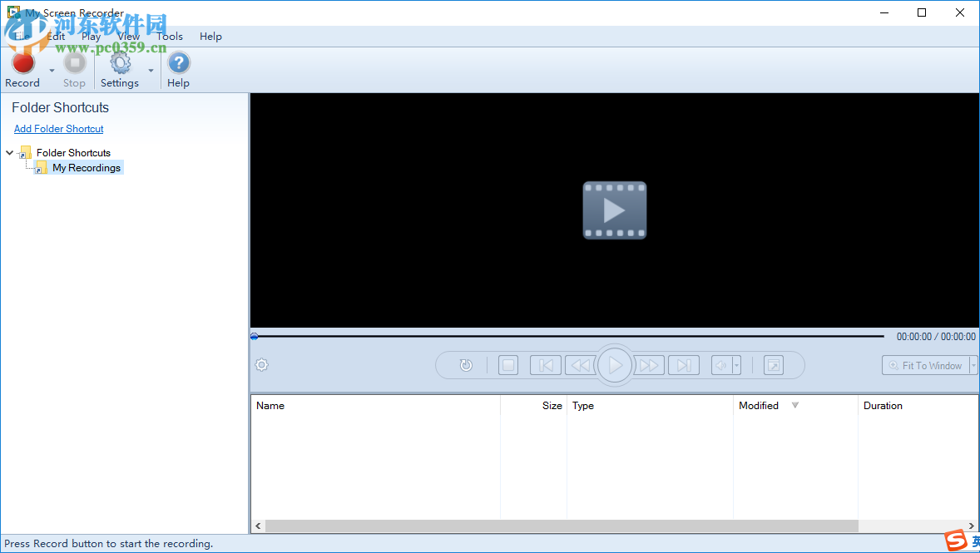Click the playback settings gear icon

coord(261,364)
